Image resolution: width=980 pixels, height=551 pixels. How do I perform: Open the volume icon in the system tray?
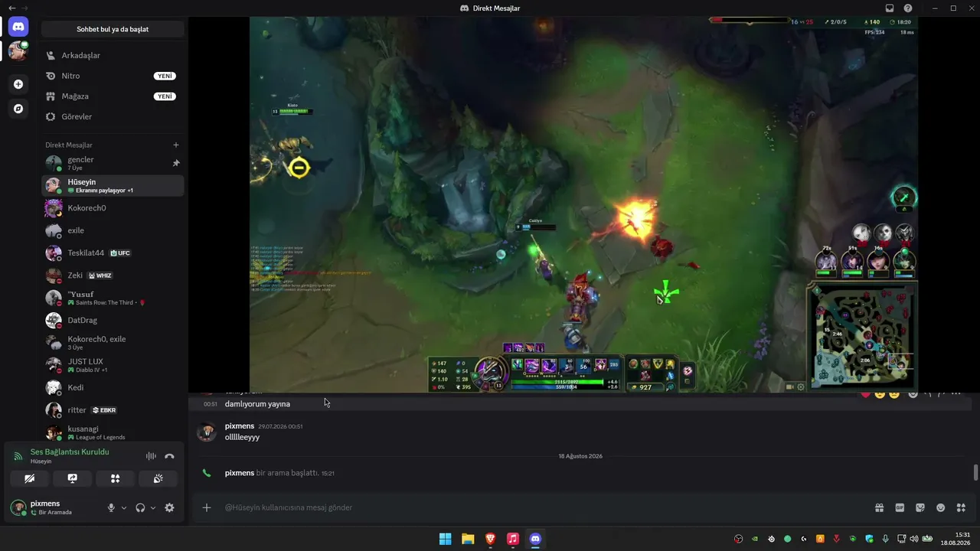(x=913, y=539)
